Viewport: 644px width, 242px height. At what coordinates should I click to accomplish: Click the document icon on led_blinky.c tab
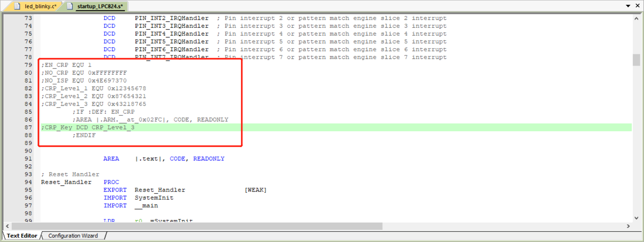[x=17, y=6]
